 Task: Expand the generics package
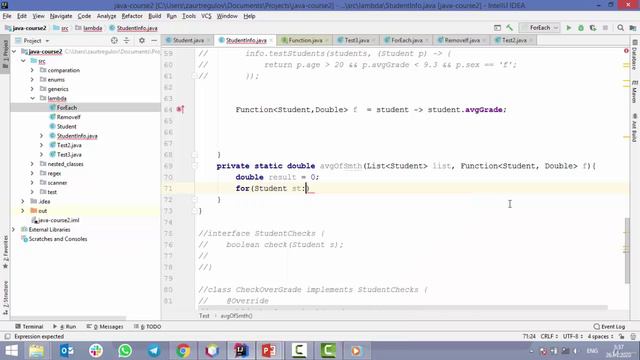point(32,89)
